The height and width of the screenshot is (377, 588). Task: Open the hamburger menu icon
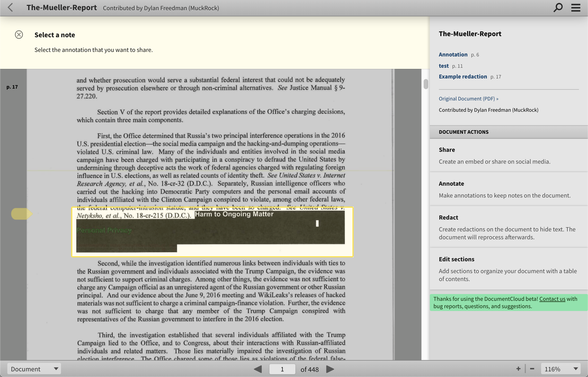[x=576, y=8]
